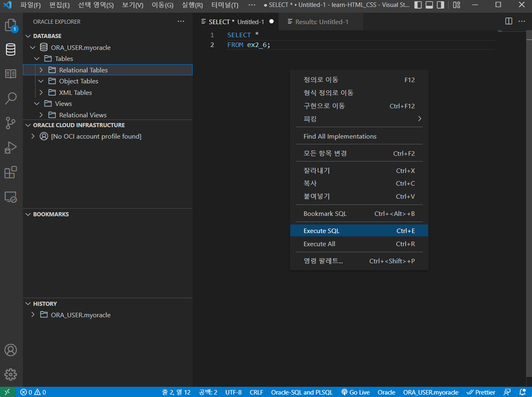Screen dimensions: 532x397
Task: Open Source Control view
Action: 11,123
